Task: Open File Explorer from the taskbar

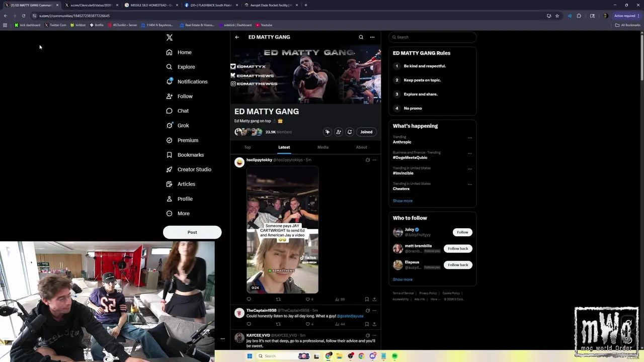Action: click(x=340, y=356)
